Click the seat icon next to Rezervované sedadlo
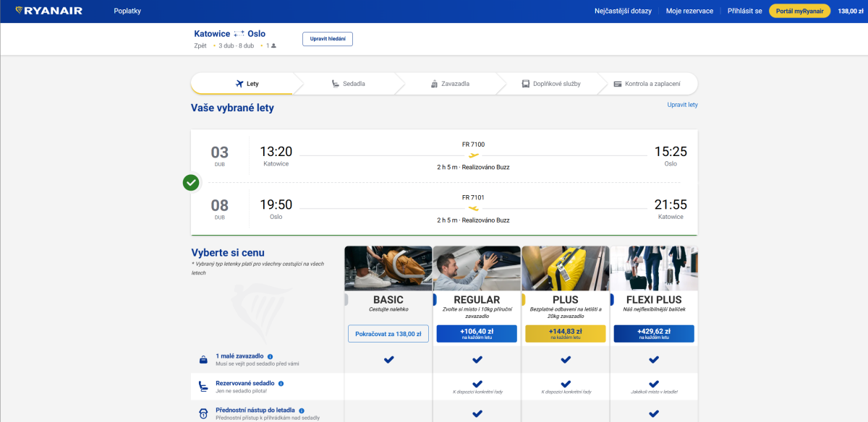868x422 pixels. click(x=203, y=387)
